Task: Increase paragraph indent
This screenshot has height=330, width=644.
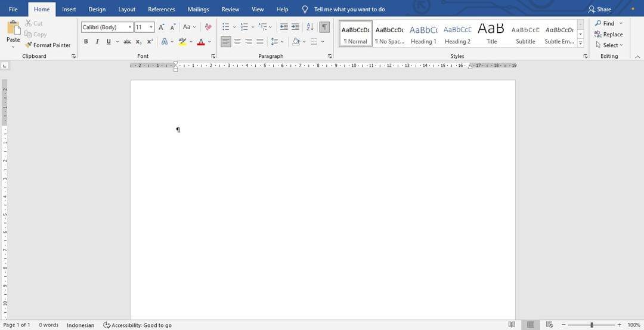Action: click(295, 27)
